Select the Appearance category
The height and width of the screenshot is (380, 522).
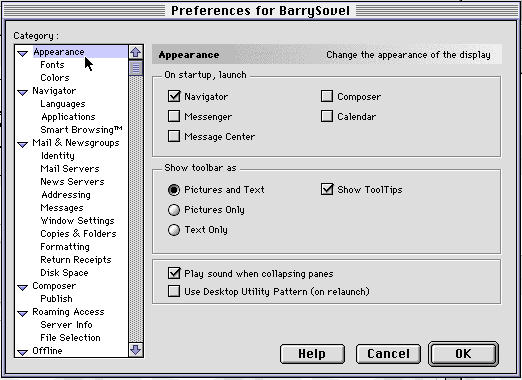59,52
